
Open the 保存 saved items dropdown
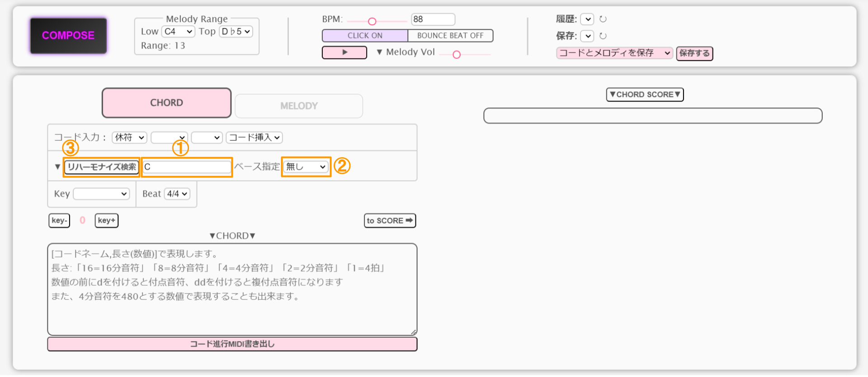pyautogui.click(x=587, y=36)
